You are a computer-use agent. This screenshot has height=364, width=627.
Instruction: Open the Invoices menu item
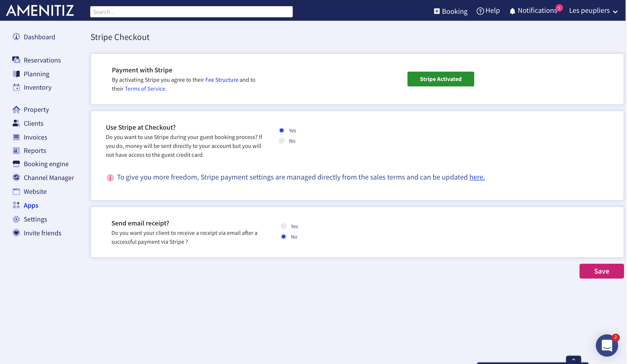coord(35,137)
